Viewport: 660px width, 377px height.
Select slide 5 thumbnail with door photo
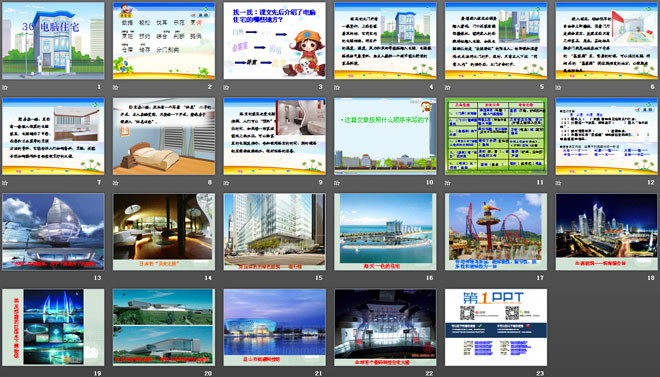[x=496, y=40]
